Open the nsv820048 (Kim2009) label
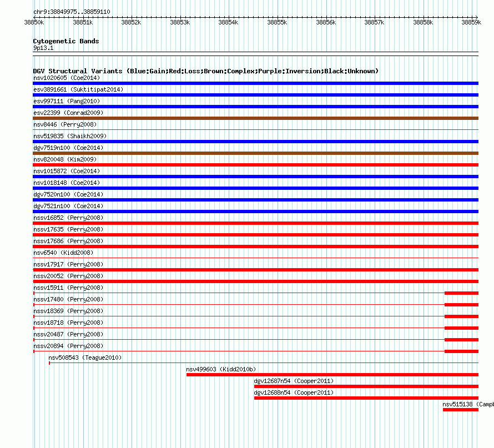The width and height of the screenshot is (494, 448). 65,159
